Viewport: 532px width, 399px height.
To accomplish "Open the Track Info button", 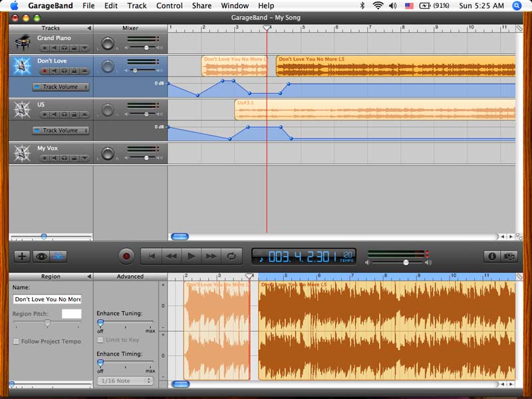I will [492, 256].
